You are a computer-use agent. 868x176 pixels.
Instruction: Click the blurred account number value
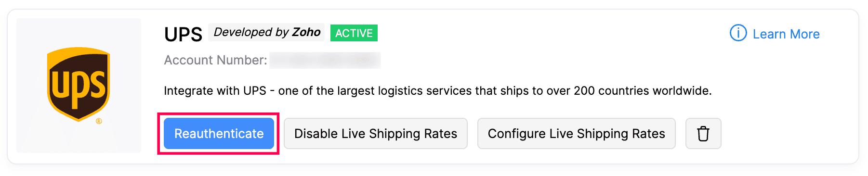pos(325,61)
